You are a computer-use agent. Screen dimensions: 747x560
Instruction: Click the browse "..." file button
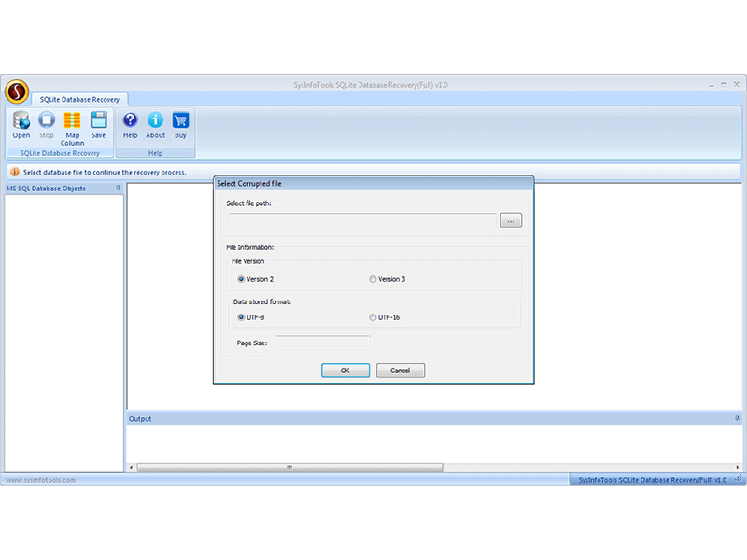point(511,220)
